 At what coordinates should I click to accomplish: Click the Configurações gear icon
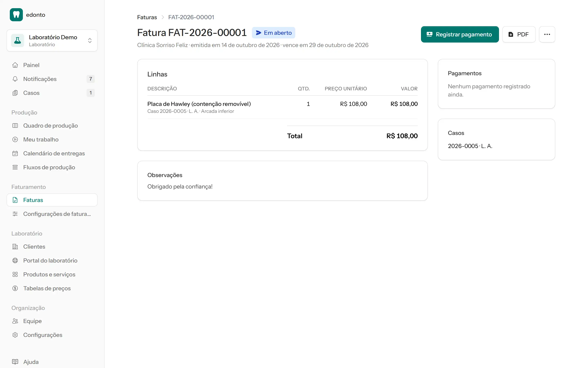click(15, 335)
